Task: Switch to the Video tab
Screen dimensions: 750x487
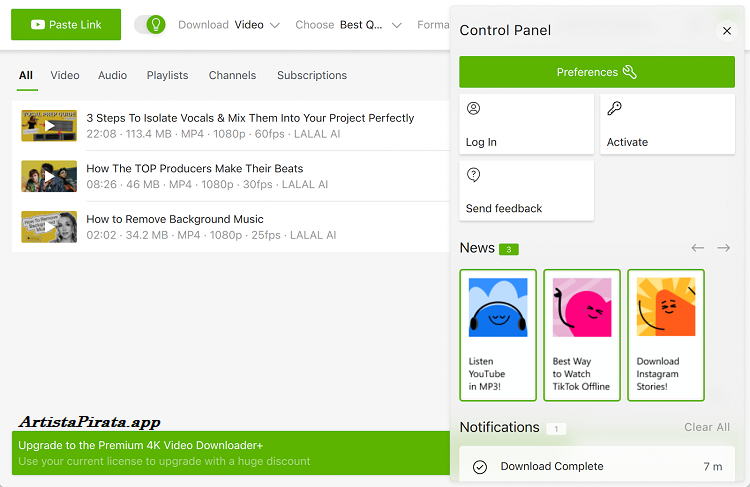Action: [65, 76]
